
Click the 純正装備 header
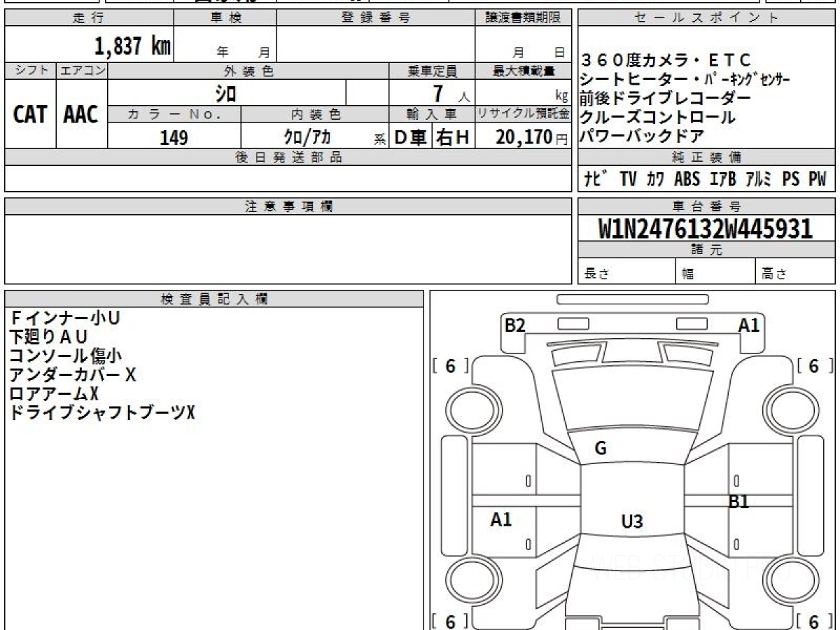tap(706, 157)
